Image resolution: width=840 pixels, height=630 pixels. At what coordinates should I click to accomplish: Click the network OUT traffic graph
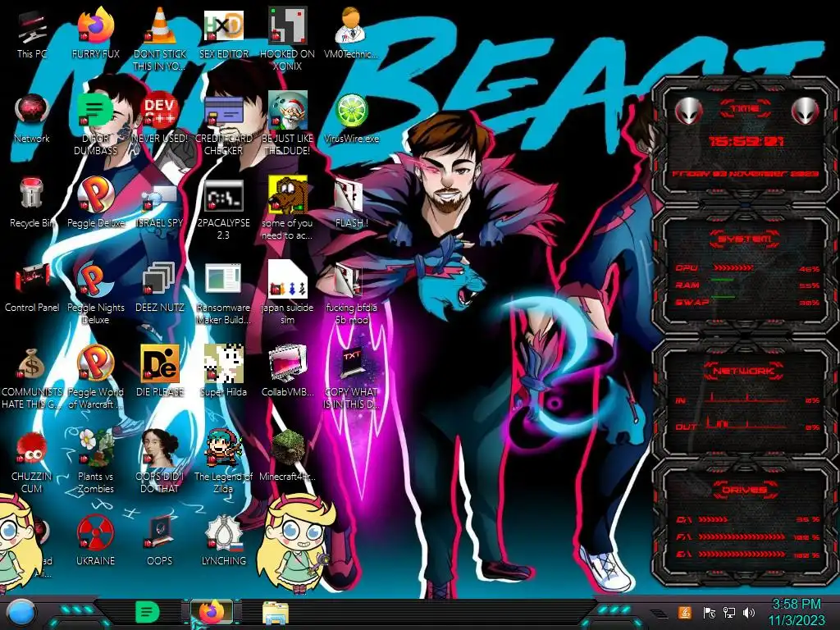746,423
